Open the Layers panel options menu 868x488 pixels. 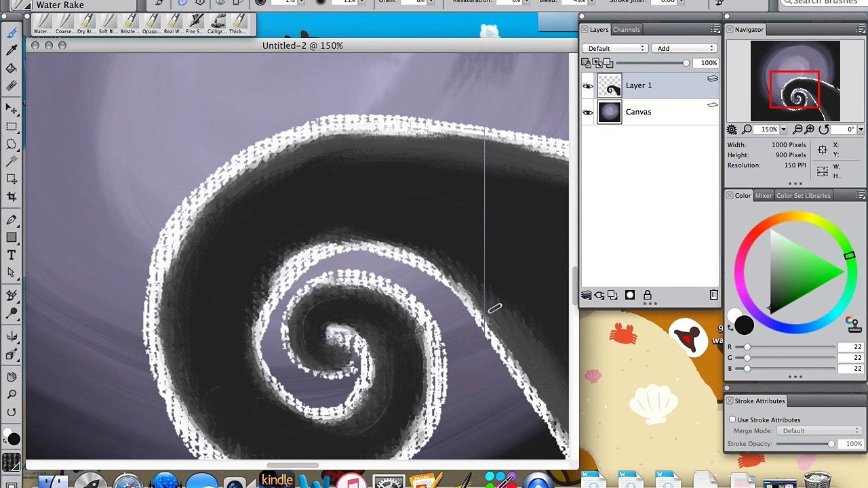click(x=715, y=30)
